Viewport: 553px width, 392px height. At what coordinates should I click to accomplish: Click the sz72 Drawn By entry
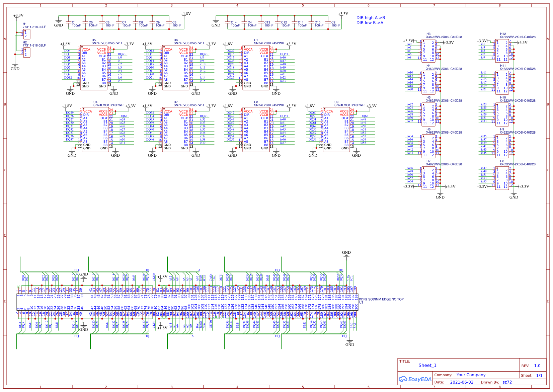[507, 382]
